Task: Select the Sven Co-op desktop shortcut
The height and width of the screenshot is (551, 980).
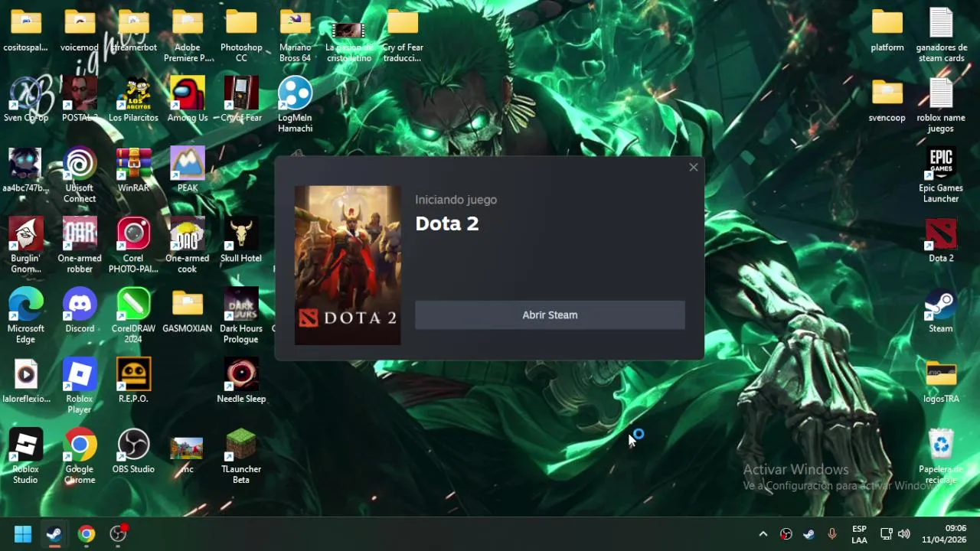Action: pos(26,99)
